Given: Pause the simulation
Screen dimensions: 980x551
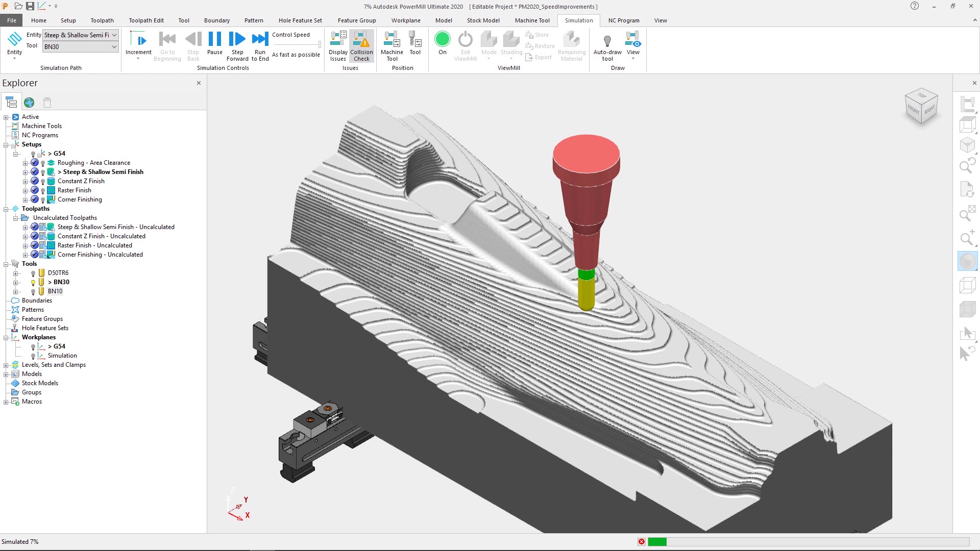Looking at the screenshot, I should click(215, 43).
